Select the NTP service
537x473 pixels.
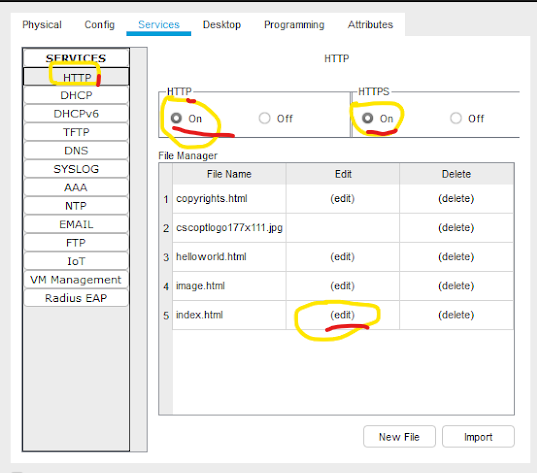click(76, 206)
